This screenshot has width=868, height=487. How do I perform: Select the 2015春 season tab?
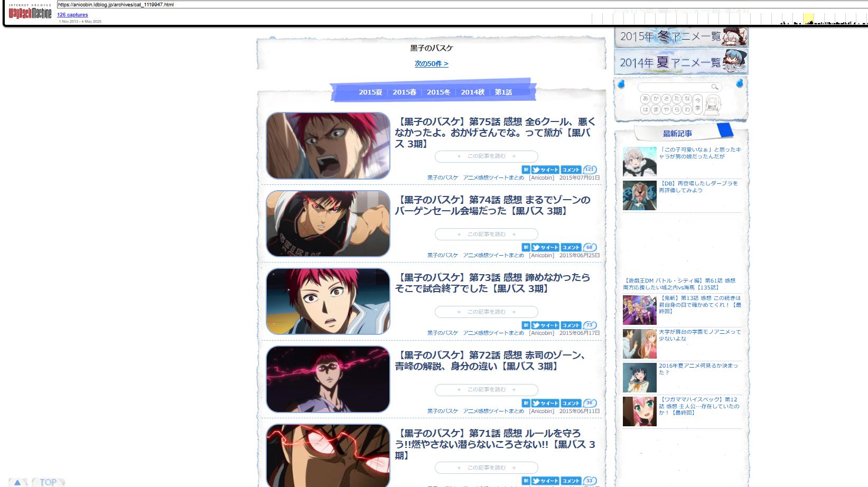click(x=405, y=92)
